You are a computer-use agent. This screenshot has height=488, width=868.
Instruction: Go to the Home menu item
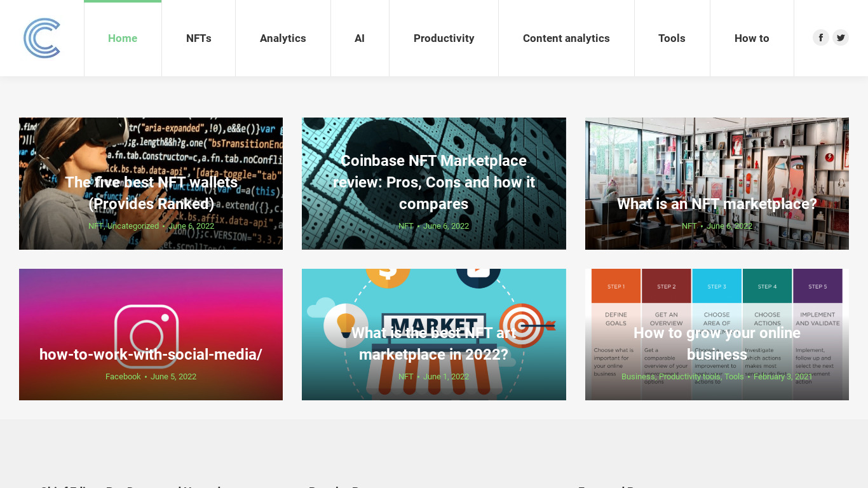[x=123, y=38]
